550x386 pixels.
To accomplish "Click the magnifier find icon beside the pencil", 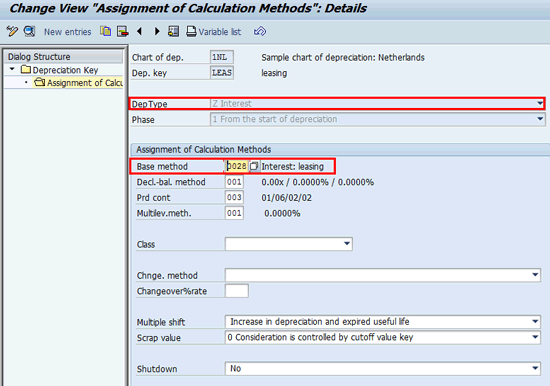I will pos(29,32).
